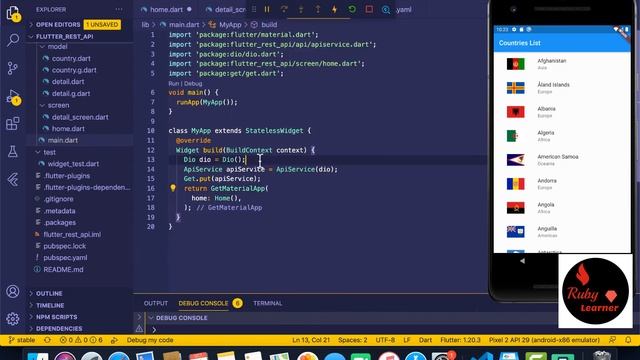Click the light bulb code action
640x360 pixels.
click(173, 188)
